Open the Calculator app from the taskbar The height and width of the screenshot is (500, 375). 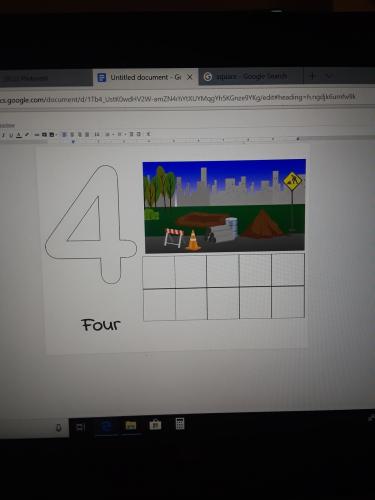pos(180,424)
